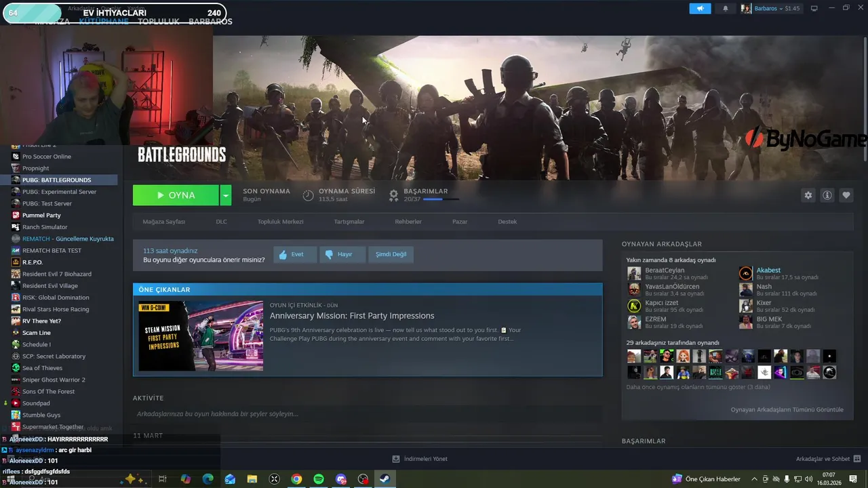This screenshot has width=868, height=488.
Task: Click the RV There Yet? game icon
Action: point(16,321)
